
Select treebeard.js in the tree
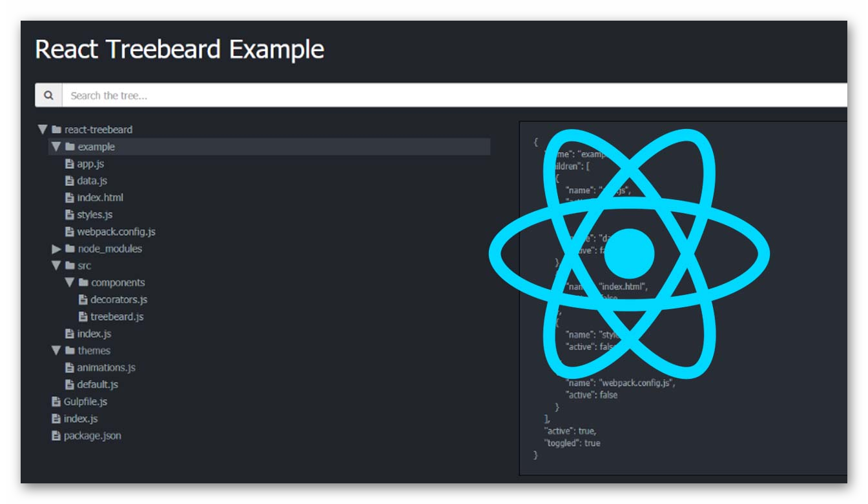(x=117, y=316)
